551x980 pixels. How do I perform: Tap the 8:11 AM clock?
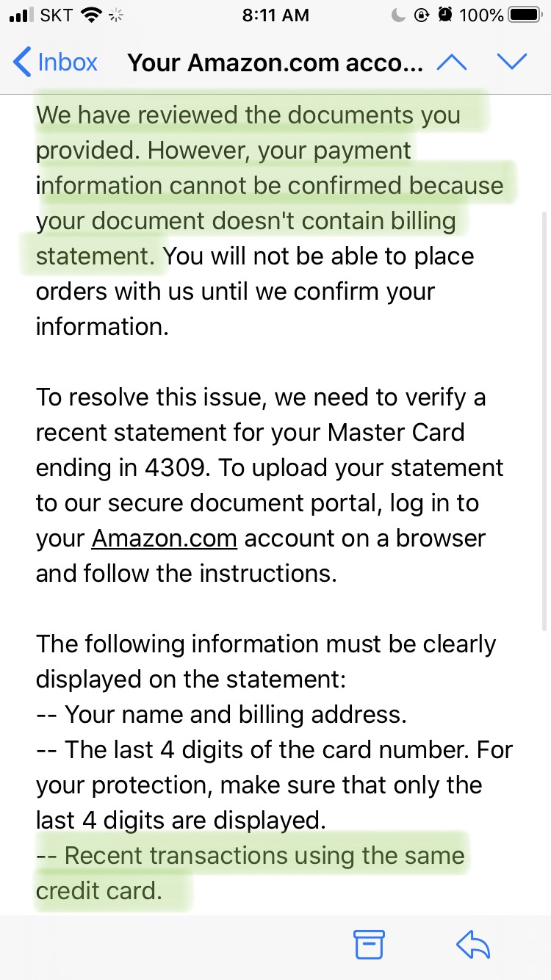[x=275, y=15]
